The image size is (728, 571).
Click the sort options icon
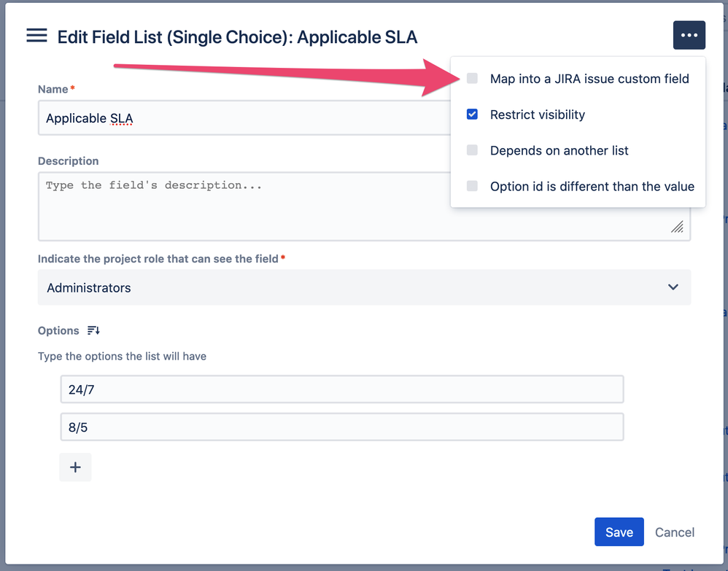pos(93,330)
